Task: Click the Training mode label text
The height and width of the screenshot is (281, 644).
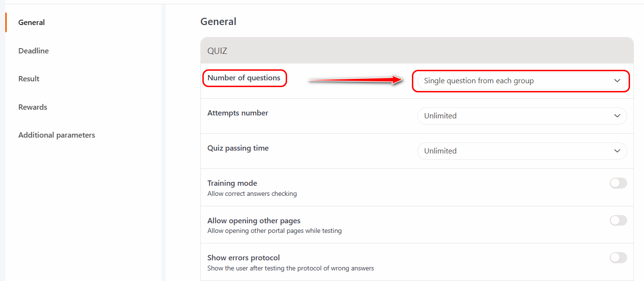Action: point(232,183)
